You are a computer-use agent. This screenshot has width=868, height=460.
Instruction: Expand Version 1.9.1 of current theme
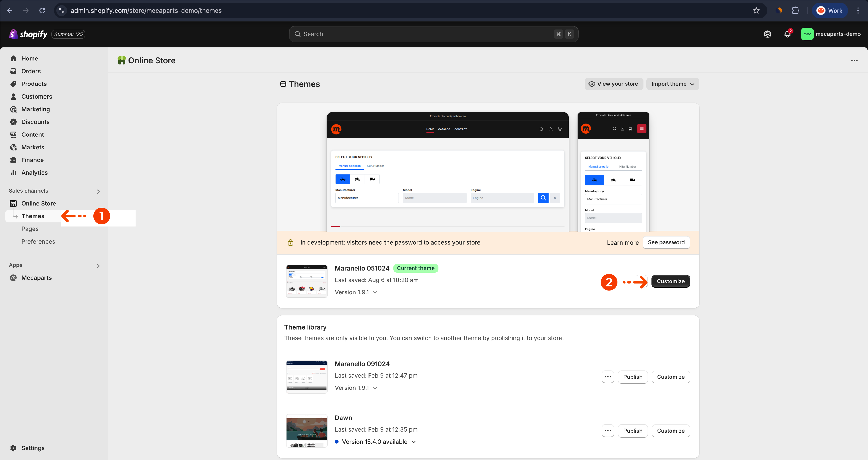click(356, 292)
